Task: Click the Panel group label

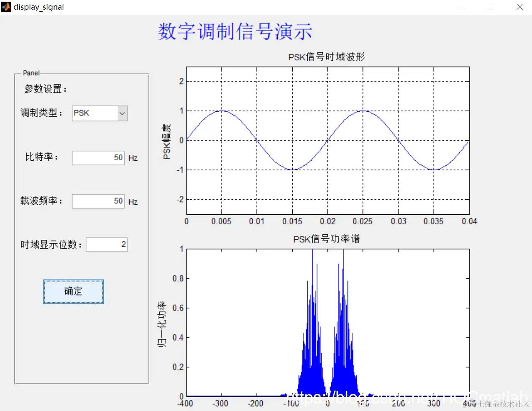Action: tap(31, 73)
